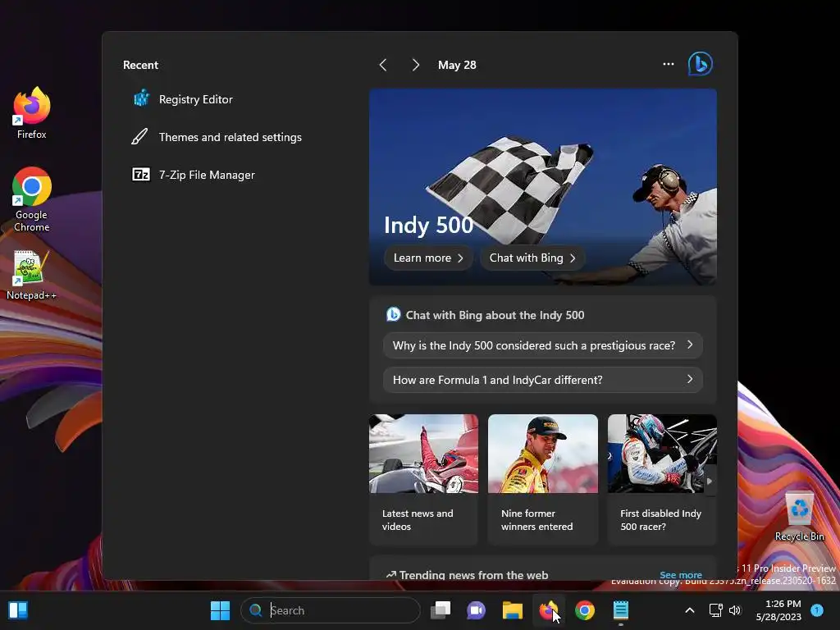Open the notification badge icon
The height and width of the screenshot is (630, 840).
817,609
